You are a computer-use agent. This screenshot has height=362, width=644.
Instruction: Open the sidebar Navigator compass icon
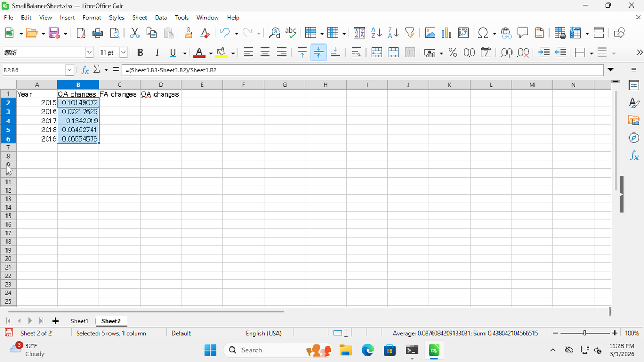[634, 139]
